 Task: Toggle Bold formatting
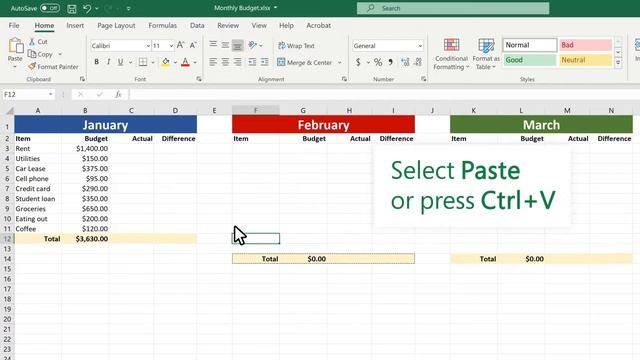[x=96, y=62]
